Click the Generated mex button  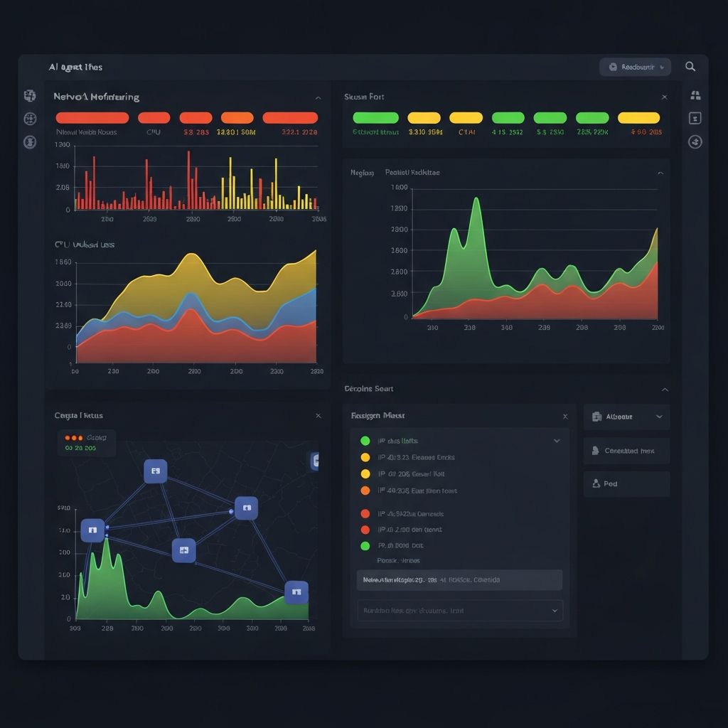click(x=626, y=450)
